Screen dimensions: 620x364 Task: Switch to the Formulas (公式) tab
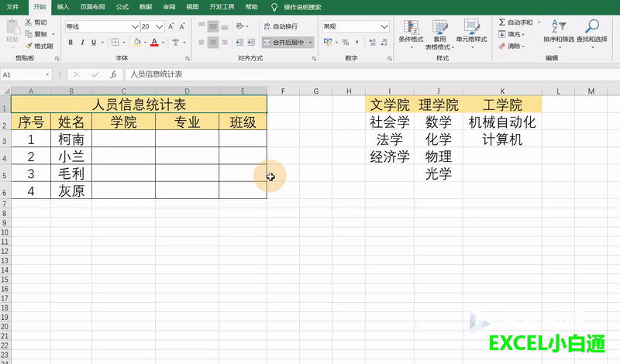122,7
